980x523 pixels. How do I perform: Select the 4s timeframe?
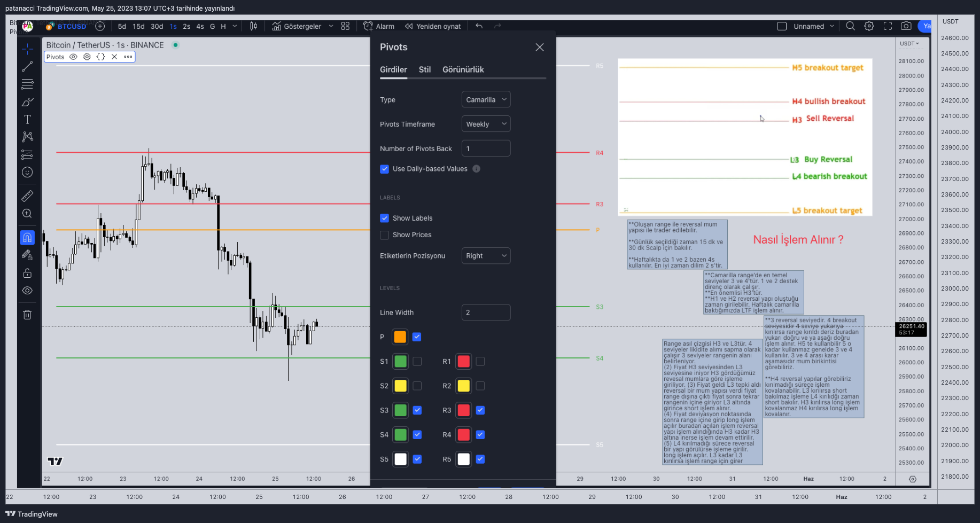(200, 26)
